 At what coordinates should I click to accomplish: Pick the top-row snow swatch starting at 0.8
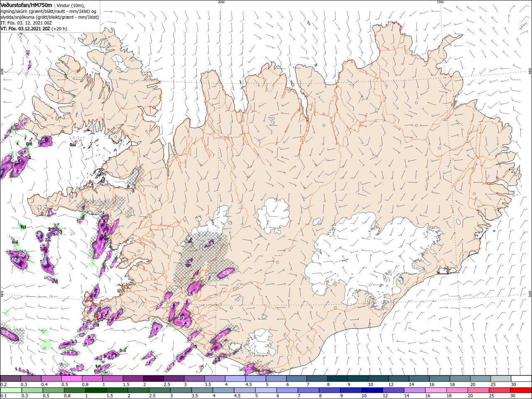[92, 379]
